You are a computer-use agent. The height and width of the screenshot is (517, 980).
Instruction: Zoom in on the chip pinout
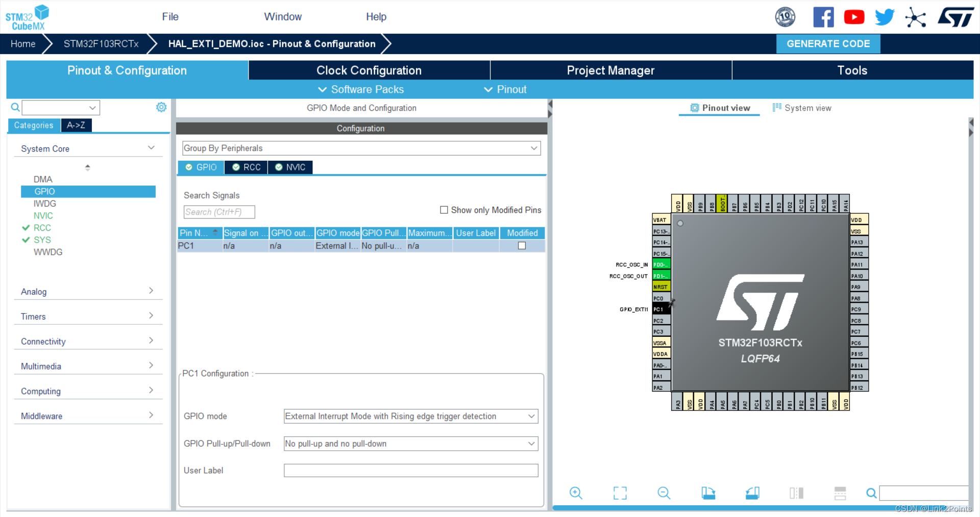coord(576,493)
